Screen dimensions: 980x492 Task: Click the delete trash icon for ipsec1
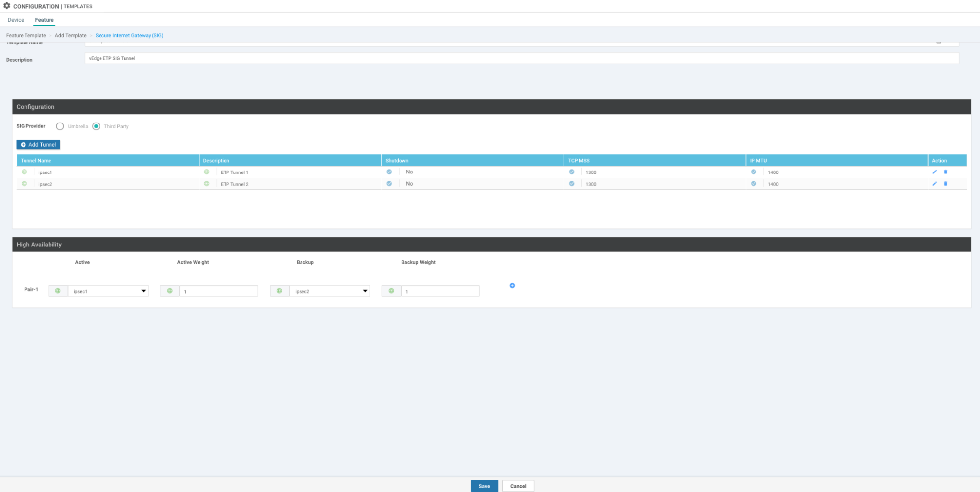tap(946, 172)
